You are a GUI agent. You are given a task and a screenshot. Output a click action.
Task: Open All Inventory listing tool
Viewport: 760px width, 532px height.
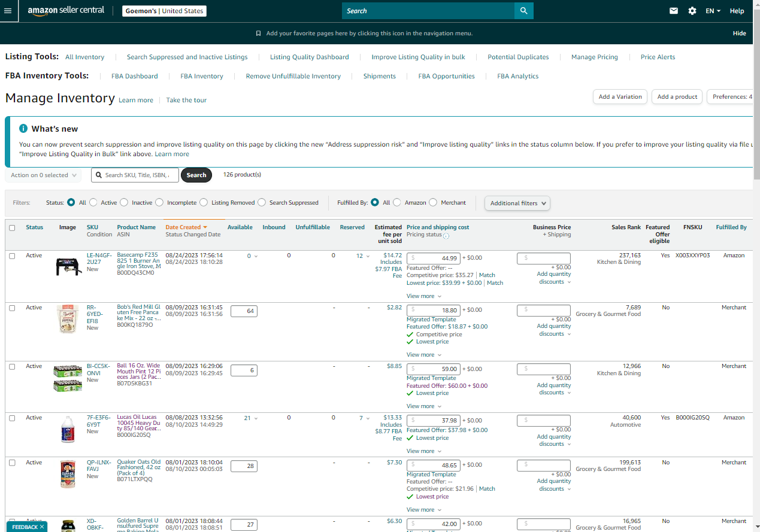(x=84, y=57)
